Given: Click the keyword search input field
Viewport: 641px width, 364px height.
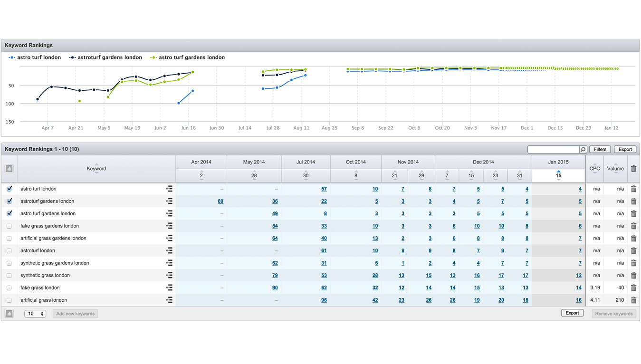Looking at the screenshot, I should pos(553,150).
